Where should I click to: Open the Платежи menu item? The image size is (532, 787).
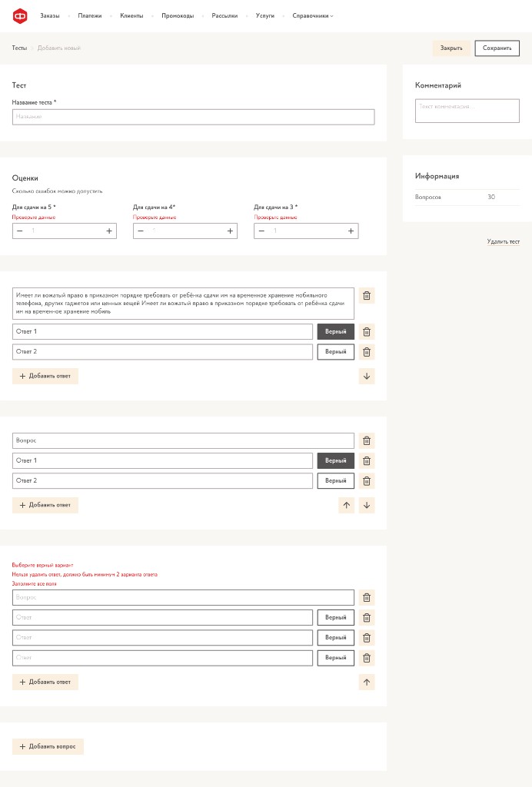90,16
